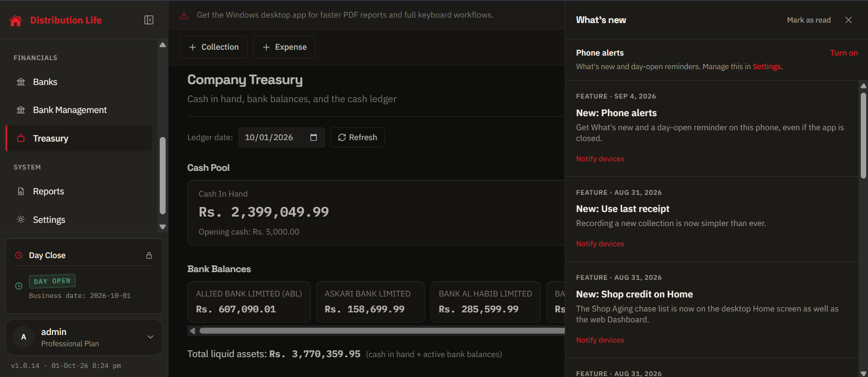
Task: Click the Distribution Life home logo icon
Action: coord(16,20)
